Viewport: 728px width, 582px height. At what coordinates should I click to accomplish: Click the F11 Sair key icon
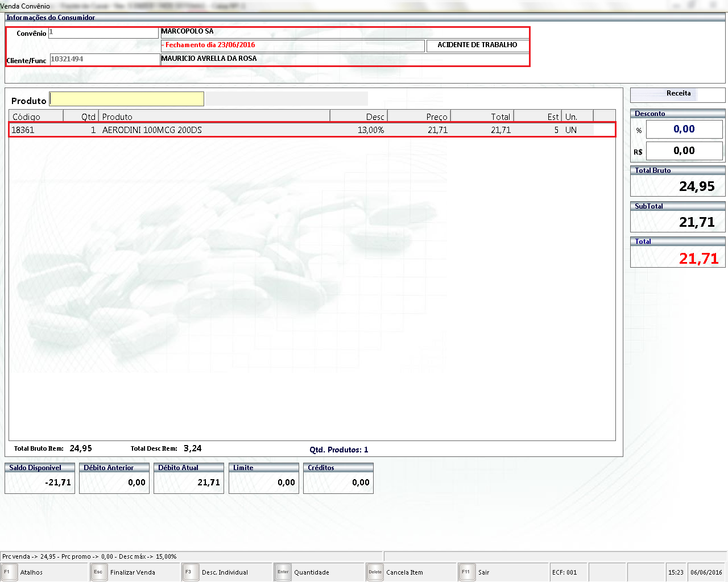tap(466, 572)
